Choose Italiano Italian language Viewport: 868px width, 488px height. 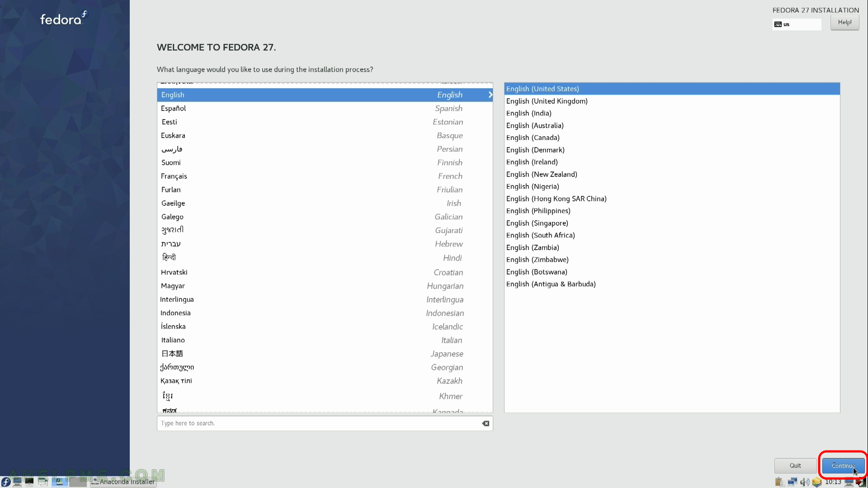tap(325, 340)
